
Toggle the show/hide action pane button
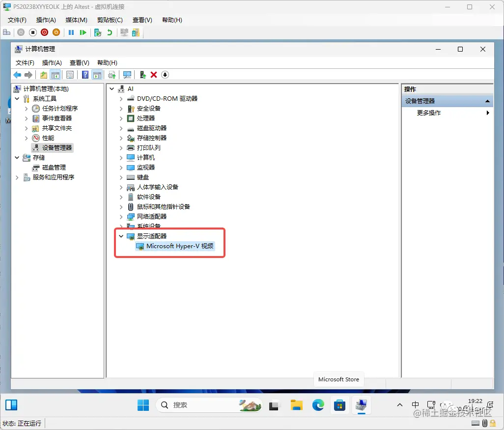tap(97, 75)
